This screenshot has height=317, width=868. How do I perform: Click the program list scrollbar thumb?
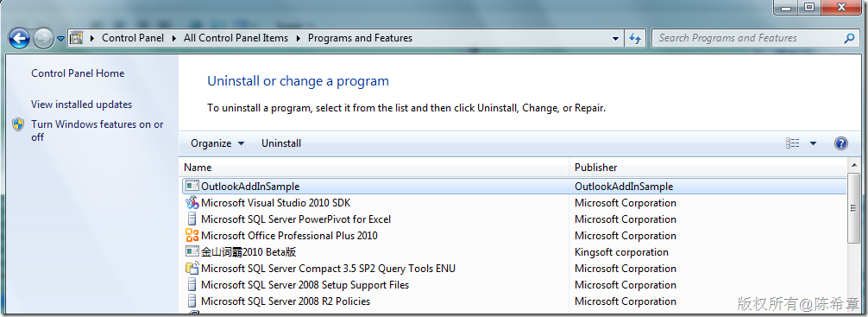coord(853,207)
